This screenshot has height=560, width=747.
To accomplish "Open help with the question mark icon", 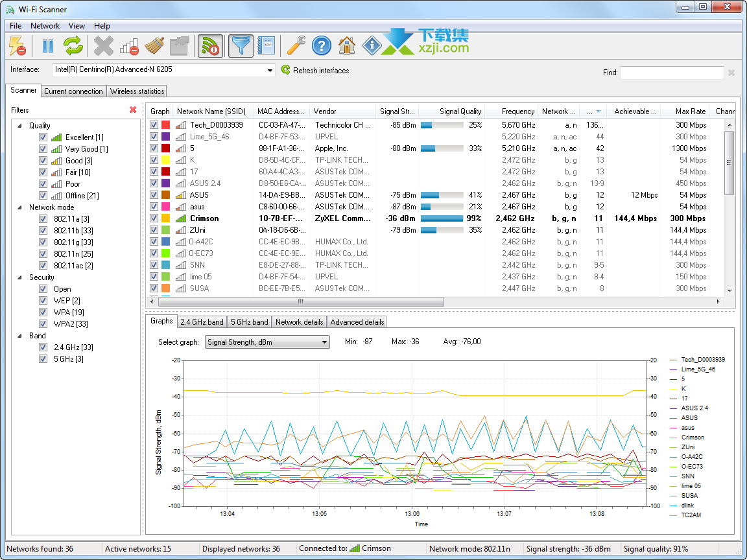I will tap(322, 46).
